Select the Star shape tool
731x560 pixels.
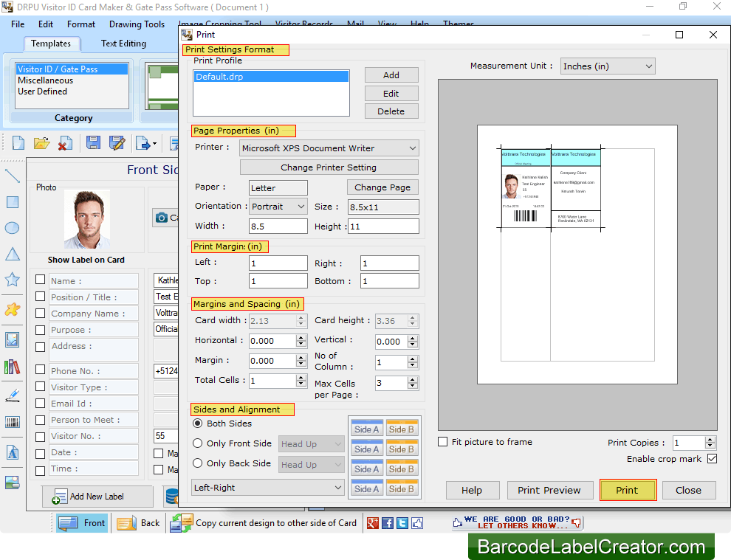pyautogui.click(x=12, y=277)
